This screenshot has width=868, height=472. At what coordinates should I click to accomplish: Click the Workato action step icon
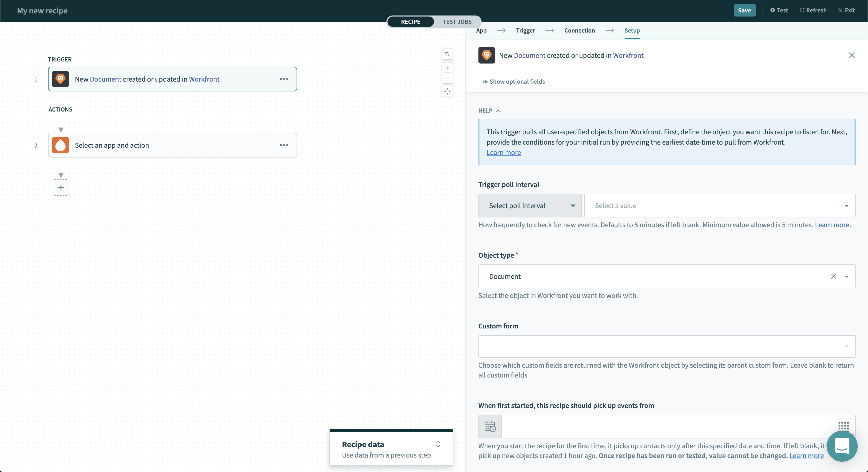[x=60, y=145]
